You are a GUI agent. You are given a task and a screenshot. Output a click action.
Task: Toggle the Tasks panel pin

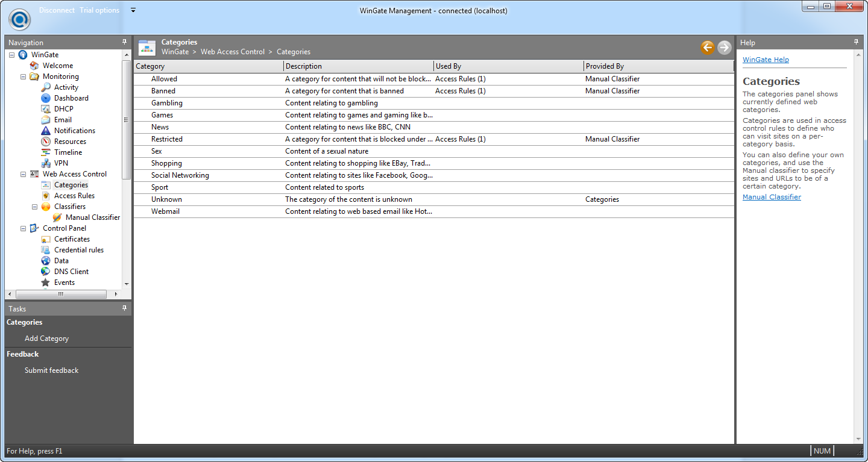coord(125,308)
